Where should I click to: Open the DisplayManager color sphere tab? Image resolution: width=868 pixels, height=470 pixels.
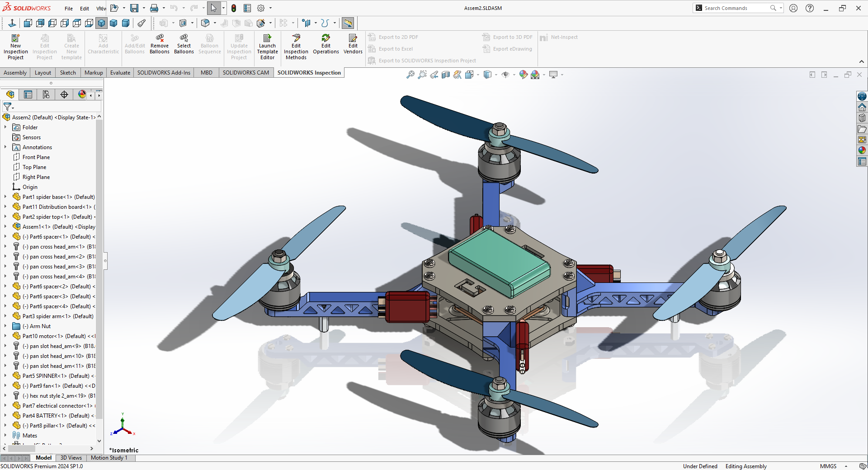point(82,94)
